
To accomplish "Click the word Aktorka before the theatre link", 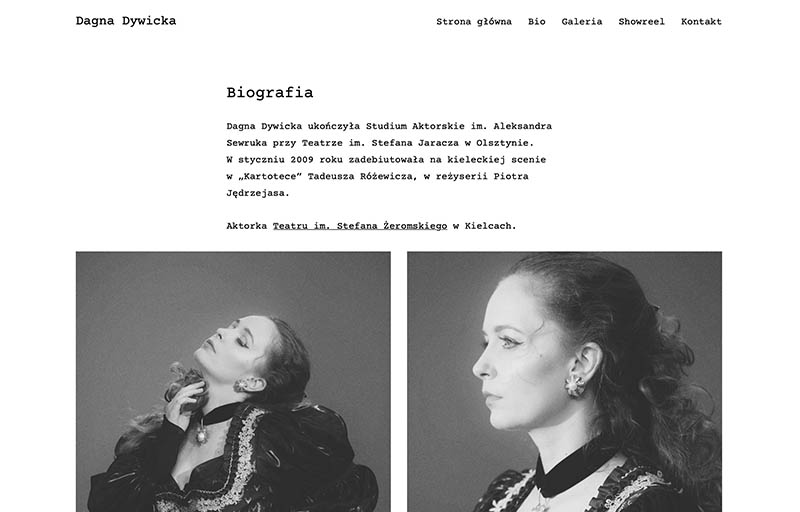I will 246,225.
